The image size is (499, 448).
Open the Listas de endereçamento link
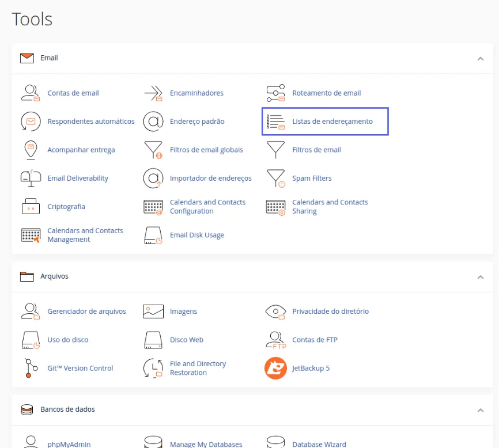click(332, 122)
